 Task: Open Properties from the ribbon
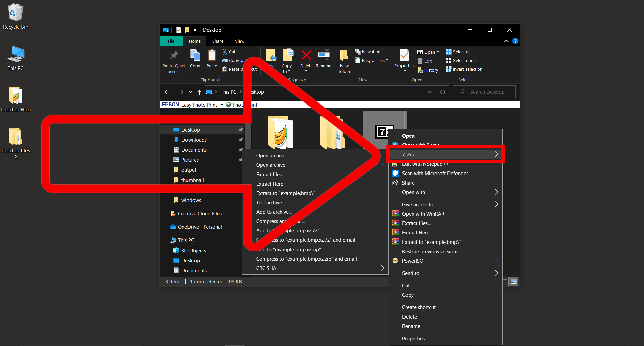(x=404, y=60)
